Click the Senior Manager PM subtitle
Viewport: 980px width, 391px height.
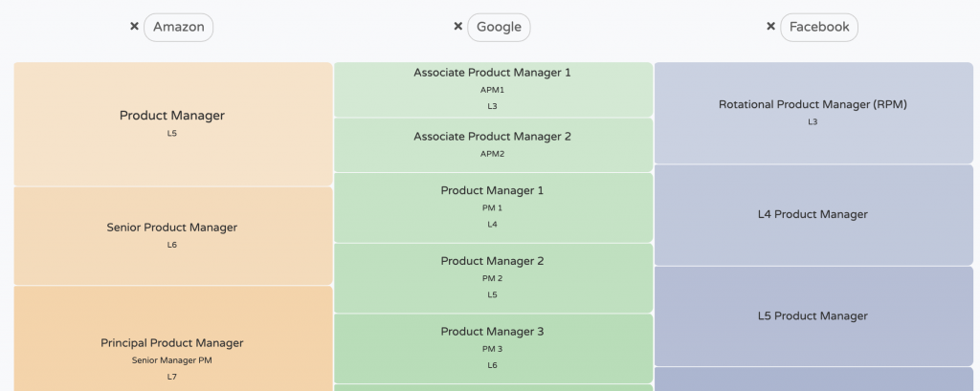point(172,360)
